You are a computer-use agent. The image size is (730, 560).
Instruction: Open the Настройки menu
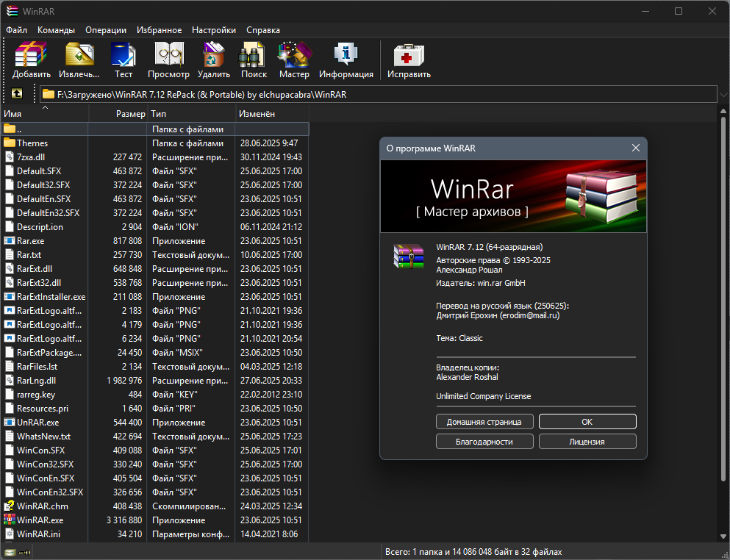click(x=214, y=30)
